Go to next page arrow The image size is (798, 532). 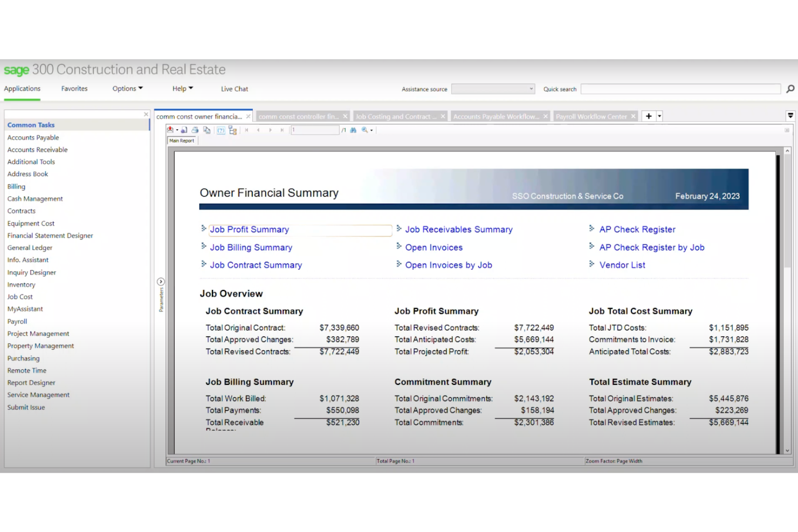(x=270, y=130)
